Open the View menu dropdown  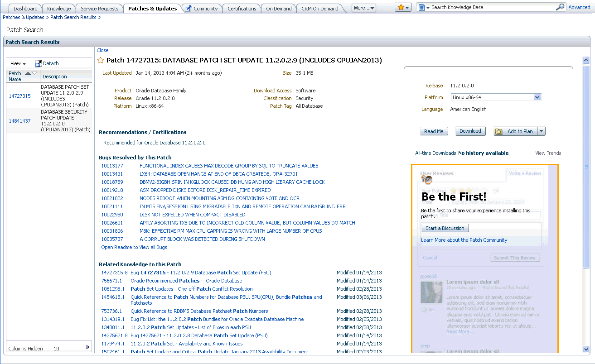18,64
